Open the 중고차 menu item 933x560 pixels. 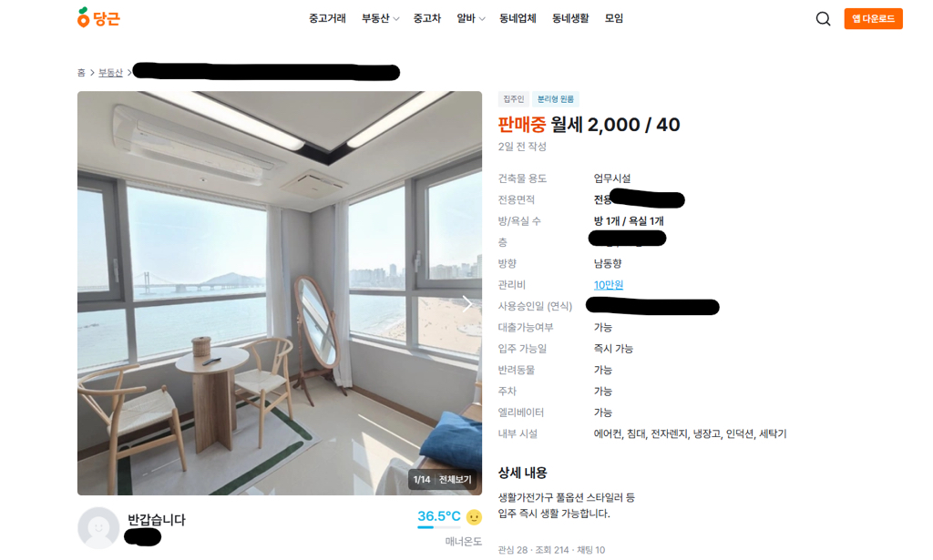pyautogui.click(x=427, y=18)
